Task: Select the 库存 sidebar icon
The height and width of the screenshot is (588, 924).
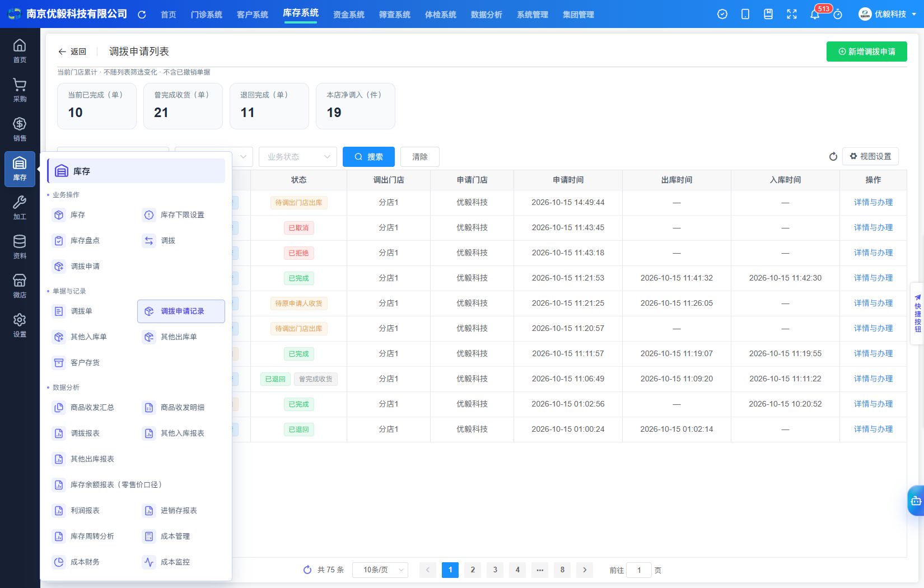Action: click(x=20, y=169)
